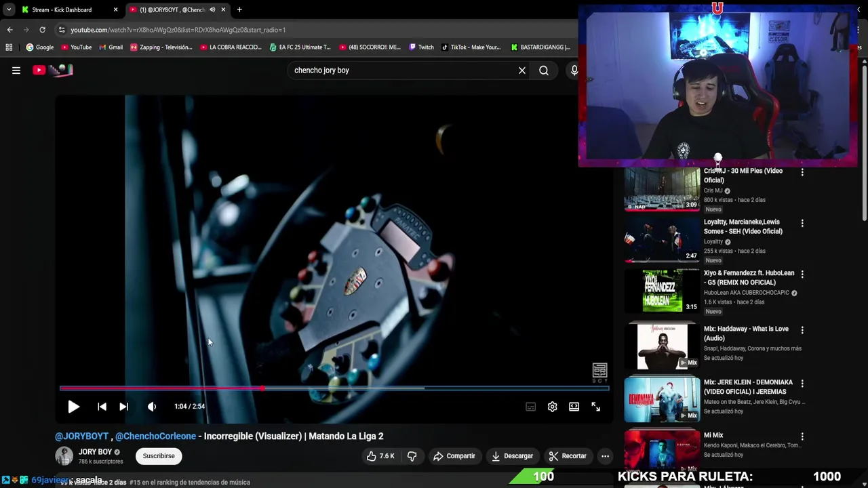868x488 pixels.
Task: Enter fullscreen video mode
Action: pyautogui.click(x=595, y=407)
